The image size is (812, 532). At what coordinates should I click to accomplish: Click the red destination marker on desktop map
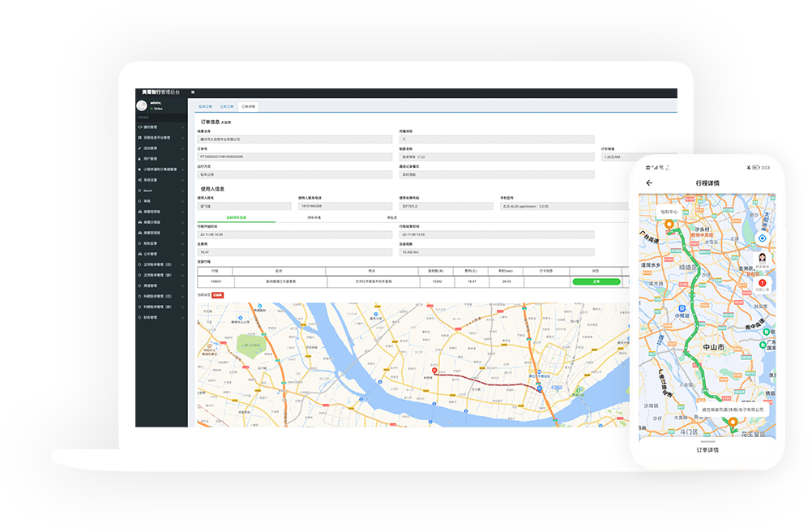point(435,372)
